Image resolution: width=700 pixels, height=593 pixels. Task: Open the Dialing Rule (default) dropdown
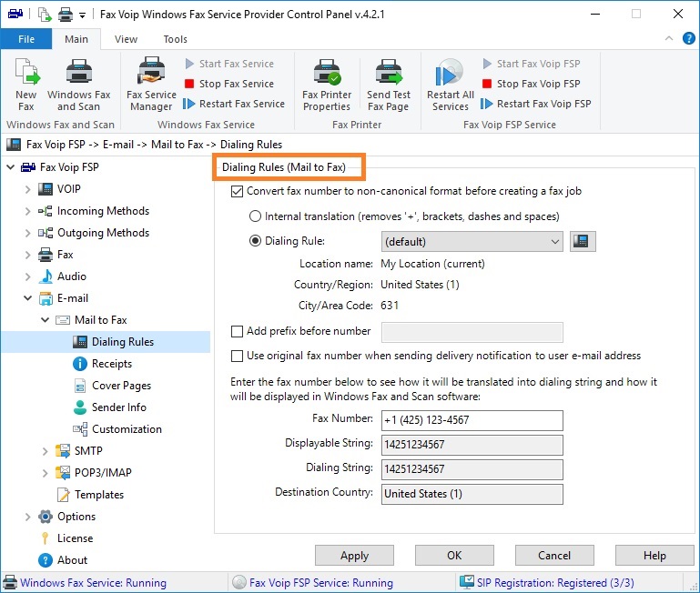click(x=472, y=242)
